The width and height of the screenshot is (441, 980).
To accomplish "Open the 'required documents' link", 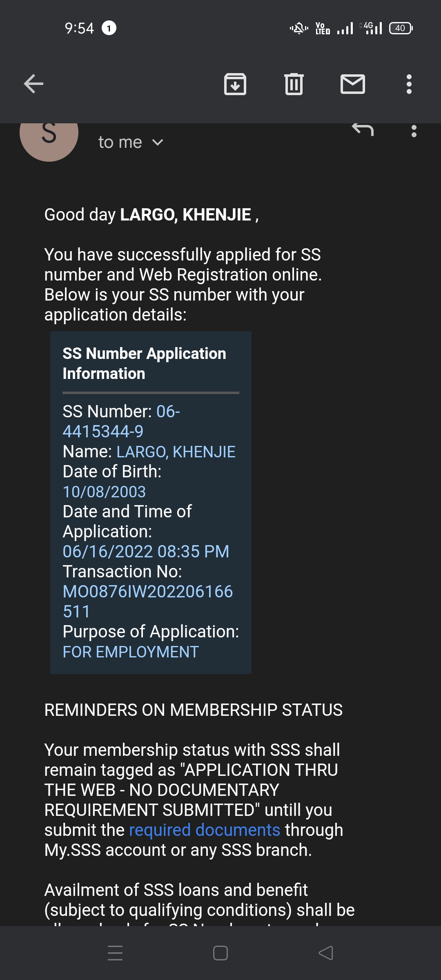I will (x=205, y=830).
